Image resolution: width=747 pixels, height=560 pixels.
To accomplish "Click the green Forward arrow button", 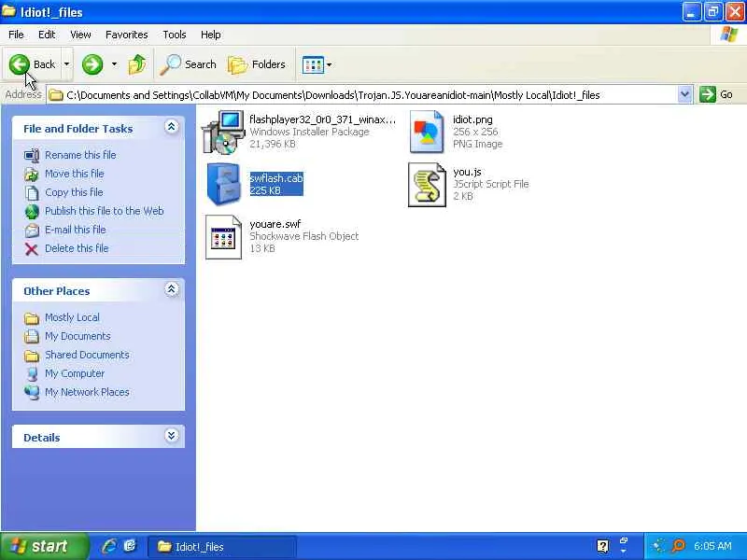I will [92, 64].
